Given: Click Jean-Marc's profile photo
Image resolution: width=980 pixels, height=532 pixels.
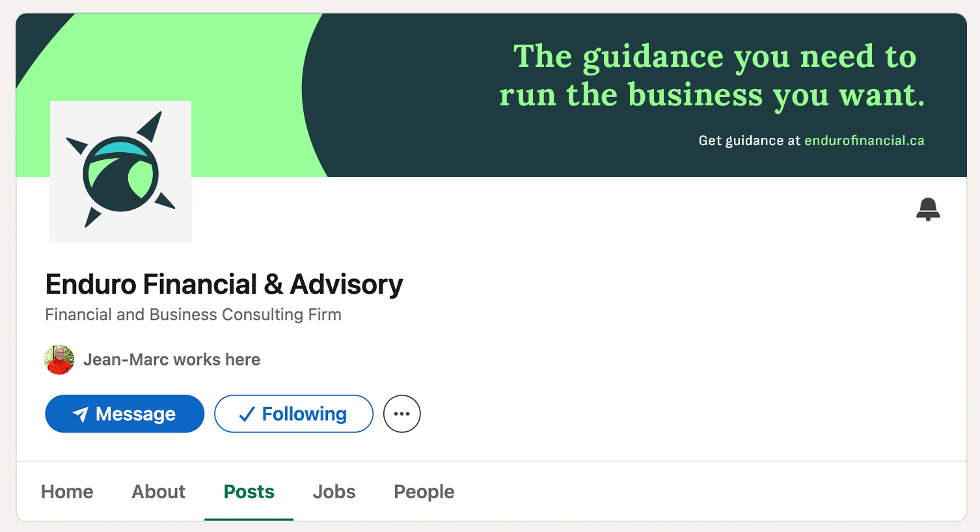Looking at the screenshot, I should pos(59,360).
